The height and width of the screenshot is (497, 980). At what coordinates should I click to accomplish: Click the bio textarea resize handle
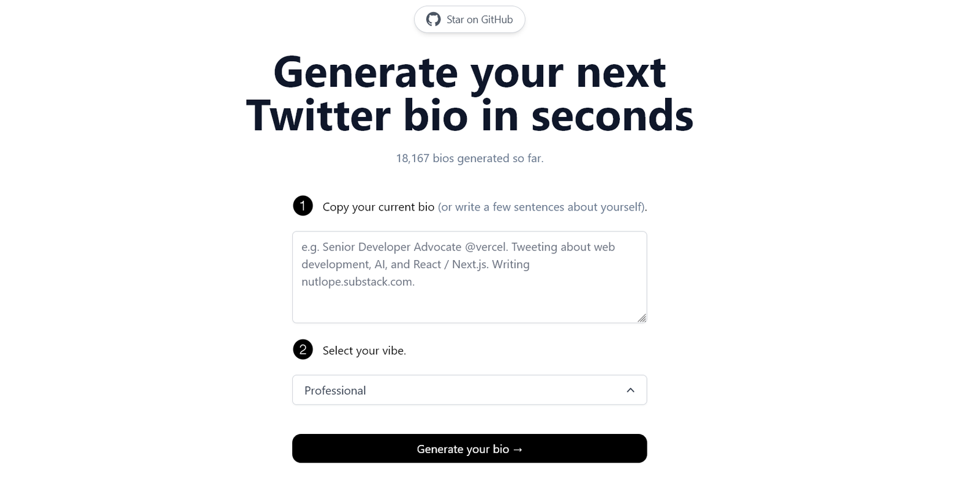641,318
